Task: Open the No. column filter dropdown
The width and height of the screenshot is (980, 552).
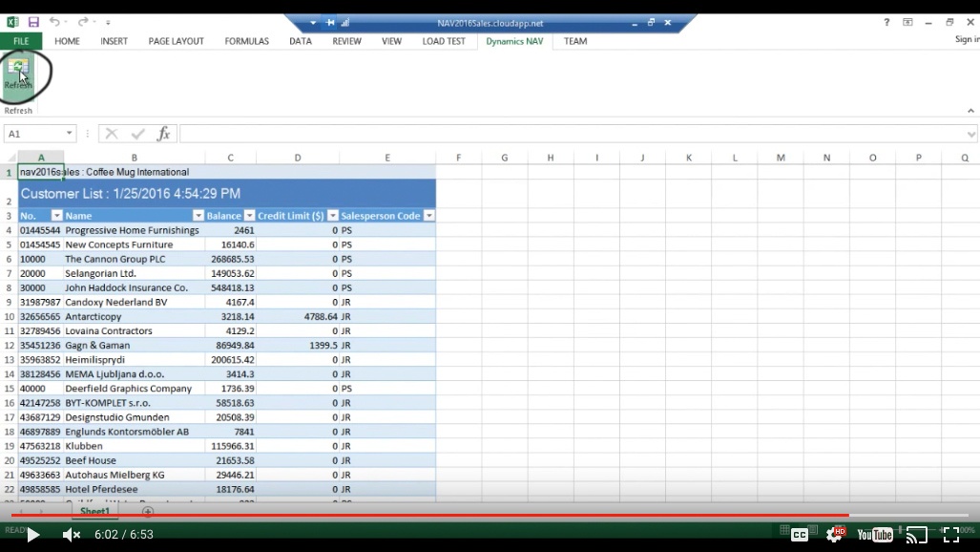Action: [57, 216]
